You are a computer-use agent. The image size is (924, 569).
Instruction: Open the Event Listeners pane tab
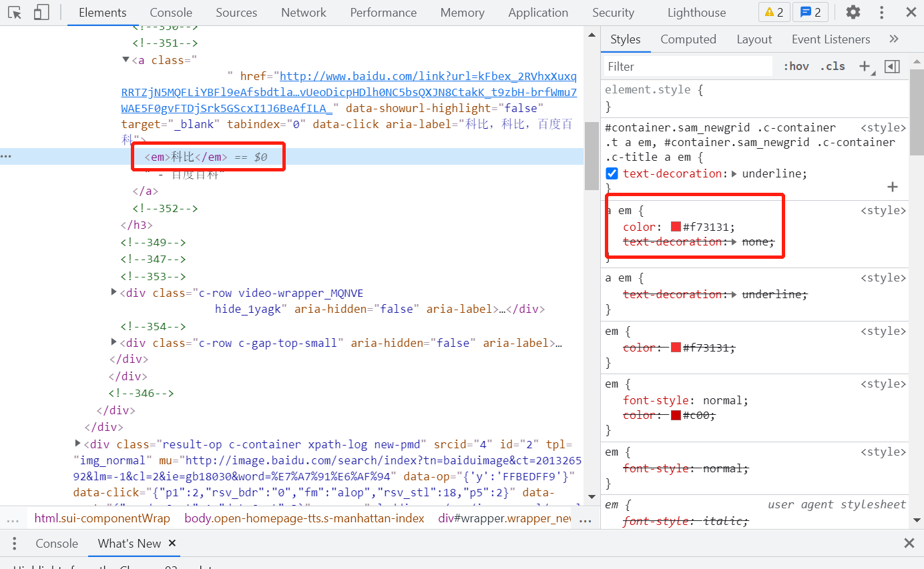pos(831,39)
